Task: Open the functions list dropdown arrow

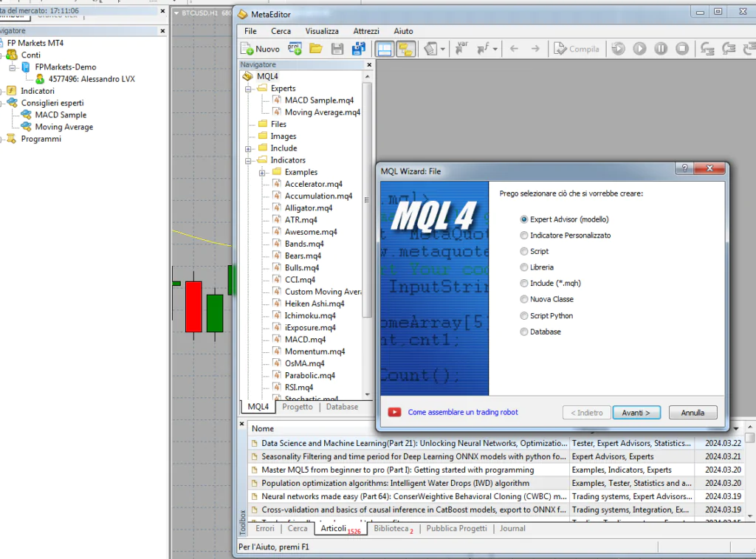Action: pyautogui.click(x=495, y=49)
